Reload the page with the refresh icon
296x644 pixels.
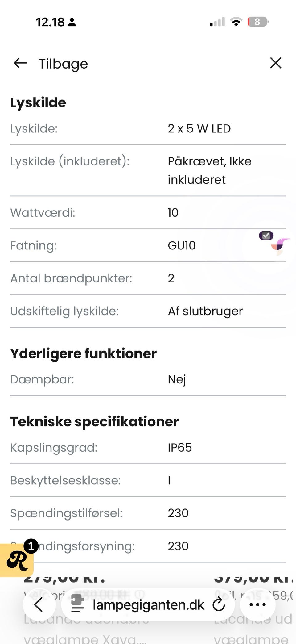219,604
